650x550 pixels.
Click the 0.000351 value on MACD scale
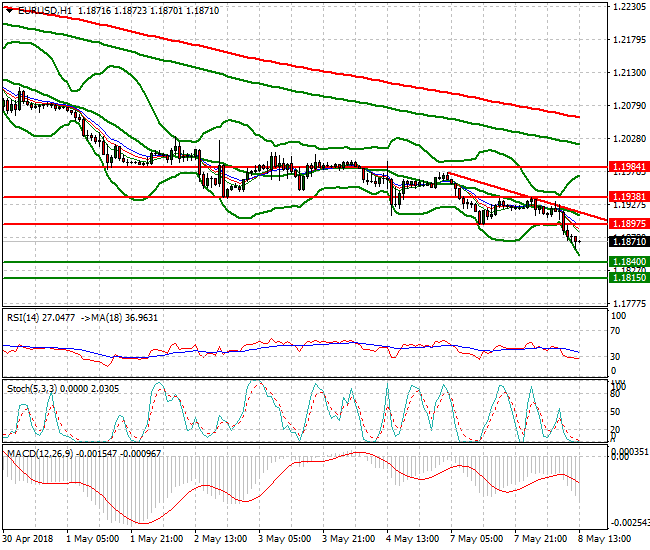629,453
